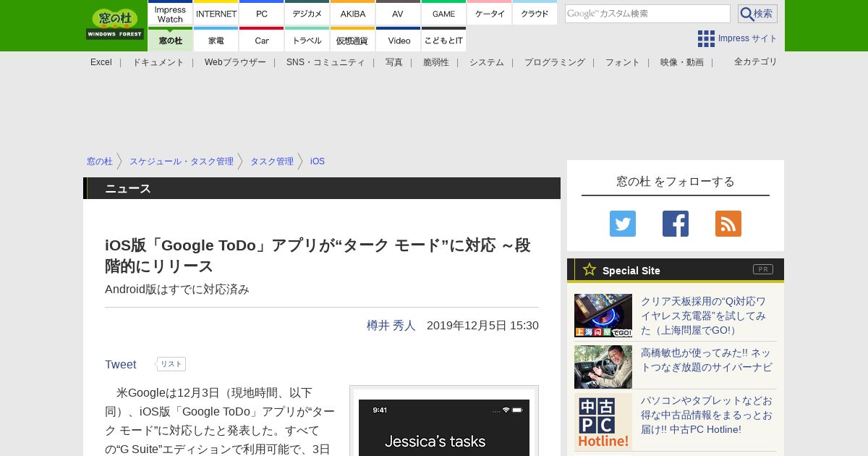Open the 家電 tab

click(216, 40)
